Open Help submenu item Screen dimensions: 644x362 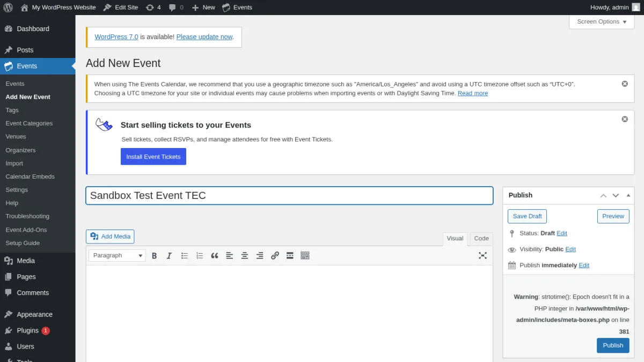click(12, 203)
